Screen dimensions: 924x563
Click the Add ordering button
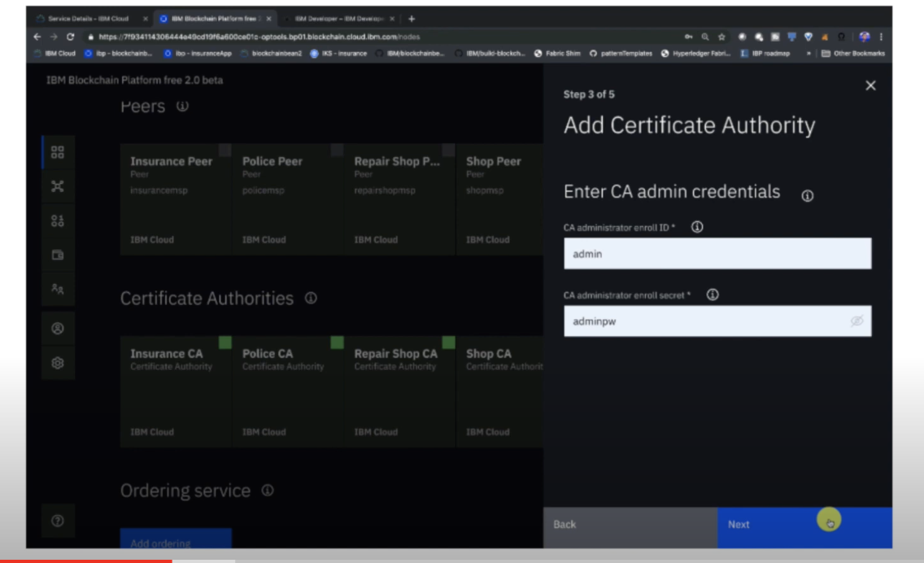point(176,539)
